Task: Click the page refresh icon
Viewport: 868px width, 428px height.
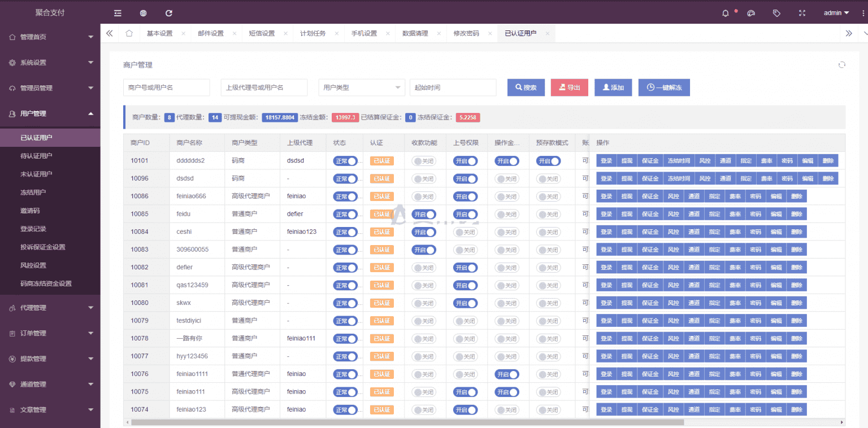Action: tap(168, 12)
